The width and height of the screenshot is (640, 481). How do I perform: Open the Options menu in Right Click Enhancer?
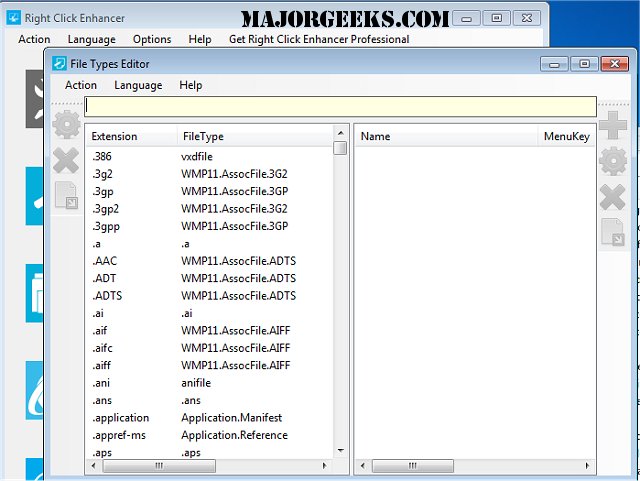click(152, 39)
